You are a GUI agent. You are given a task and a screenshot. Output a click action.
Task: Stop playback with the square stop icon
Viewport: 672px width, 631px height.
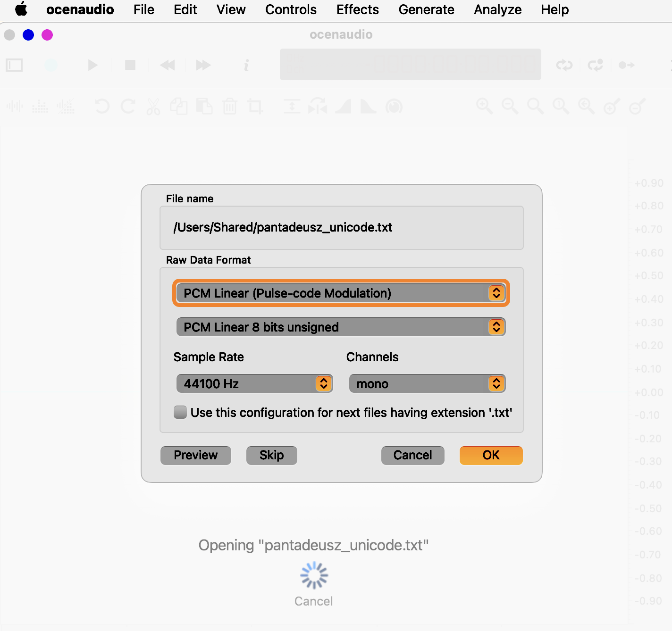coord(130,65)
